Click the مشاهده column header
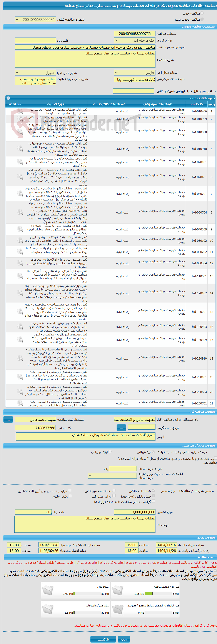Viewport: 217px width, 644px height. tap(15, 104)
